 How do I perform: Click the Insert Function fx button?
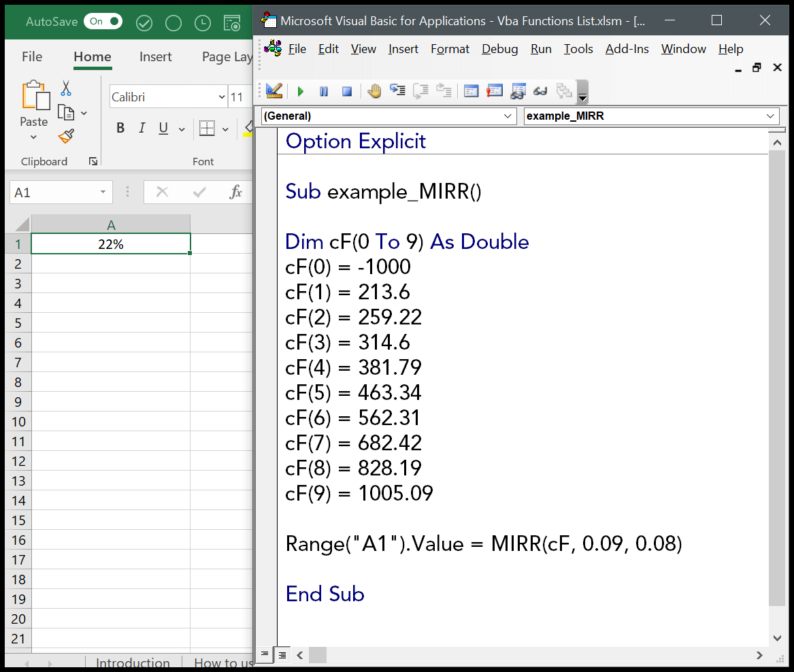pyautogui.click(x=235, y=192)
